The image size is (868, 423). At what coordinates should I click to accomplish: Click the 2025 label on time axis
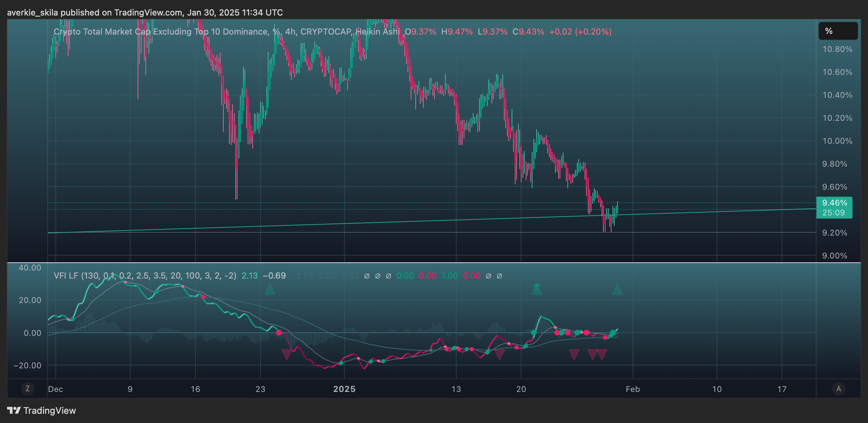click(x=344, y=389)
